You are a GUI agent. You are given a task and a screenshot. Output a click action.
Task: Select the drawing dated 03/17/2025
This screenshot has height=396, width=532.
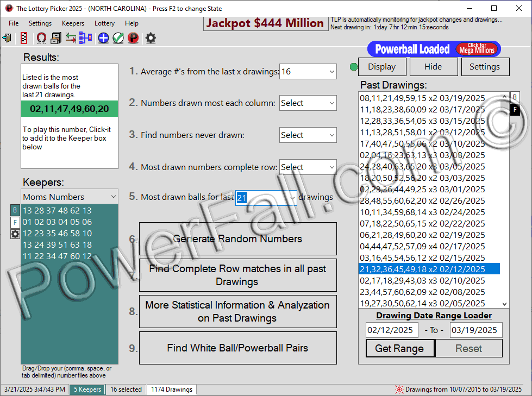pos(429,110)
